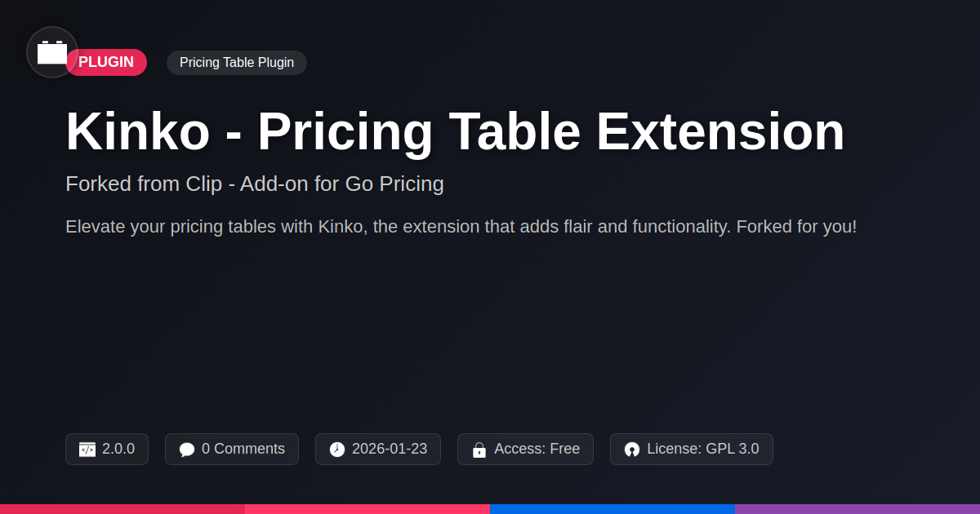Click the Access: Free badge
Screen dimensions: 980x514
[525, 449]
